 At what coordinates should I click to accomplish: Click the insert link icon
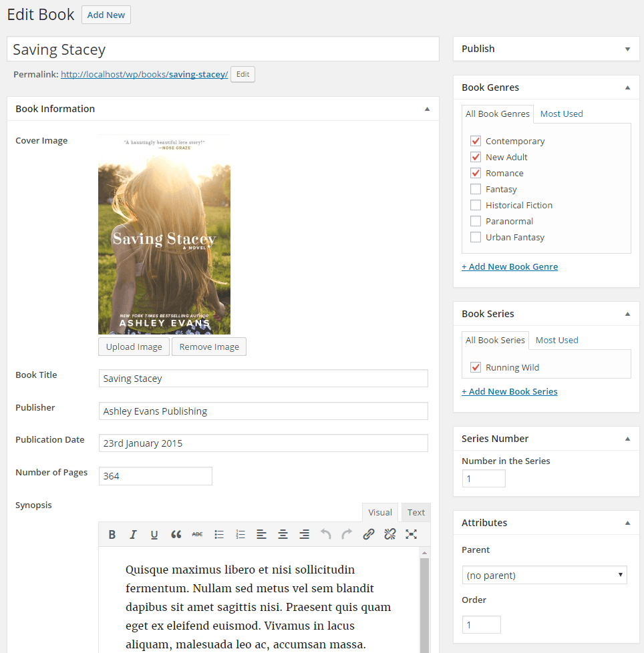368,534
